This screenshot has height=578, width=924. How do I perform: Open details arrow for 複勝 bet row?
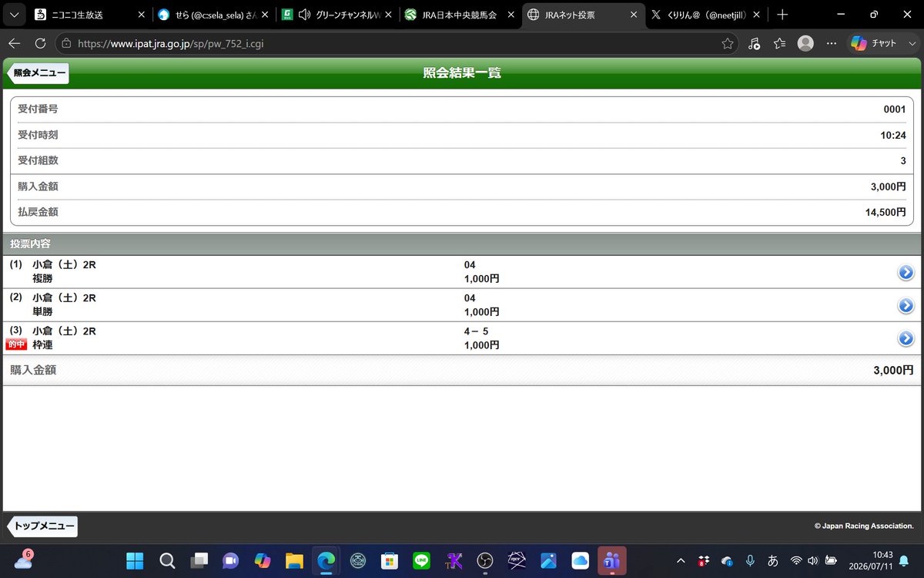coord(906,272)
